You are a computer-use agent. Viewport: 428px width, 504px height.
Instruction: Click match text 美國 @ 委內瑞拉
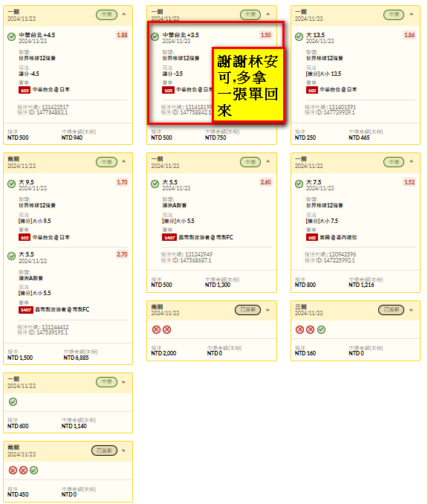(338, 238)
